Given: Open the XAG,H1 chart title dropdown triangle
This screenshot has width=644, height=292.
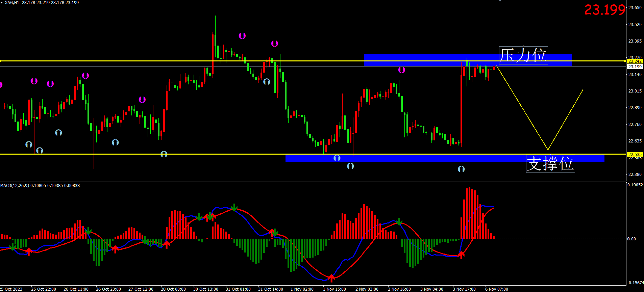Looking at the screenshot, I should point(2,2).
